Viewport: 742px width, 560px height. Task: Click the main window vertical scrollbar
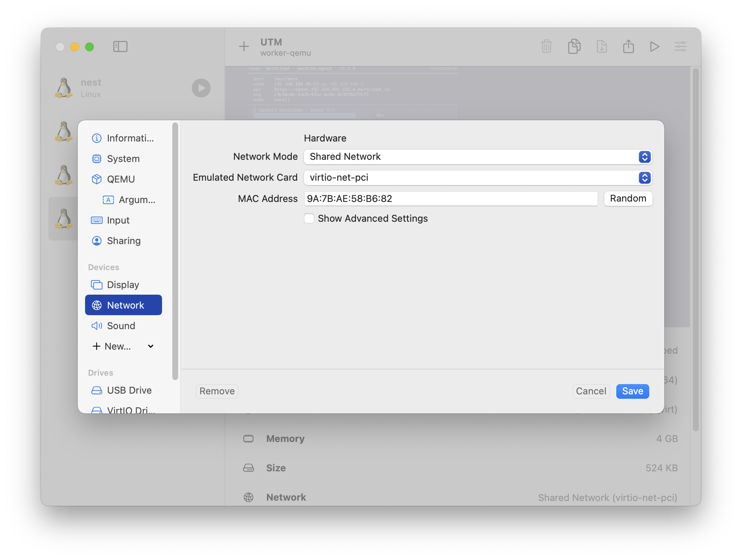(695, 249)
